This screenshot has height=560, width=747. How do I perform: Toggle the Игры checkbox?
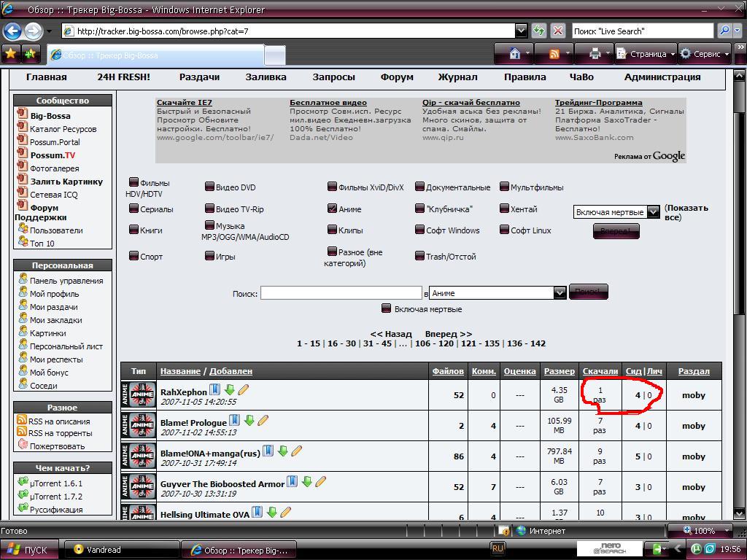(209, 256)
